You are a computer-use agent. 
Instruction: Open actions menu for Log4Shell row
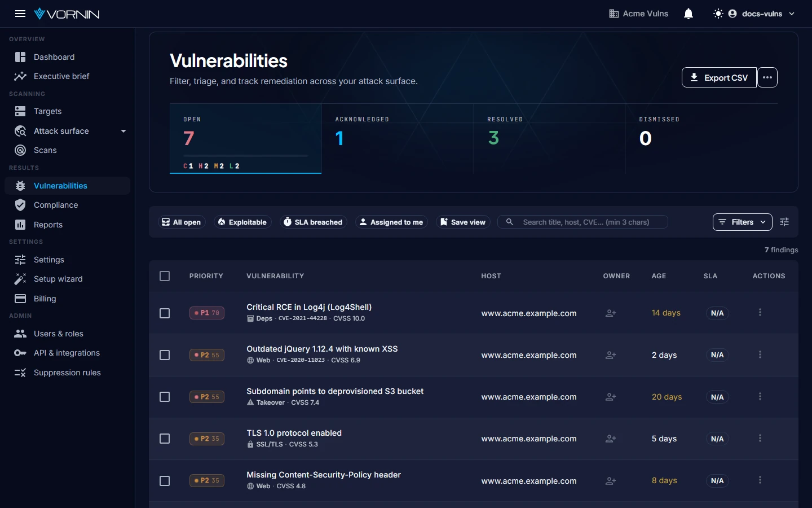760,313
